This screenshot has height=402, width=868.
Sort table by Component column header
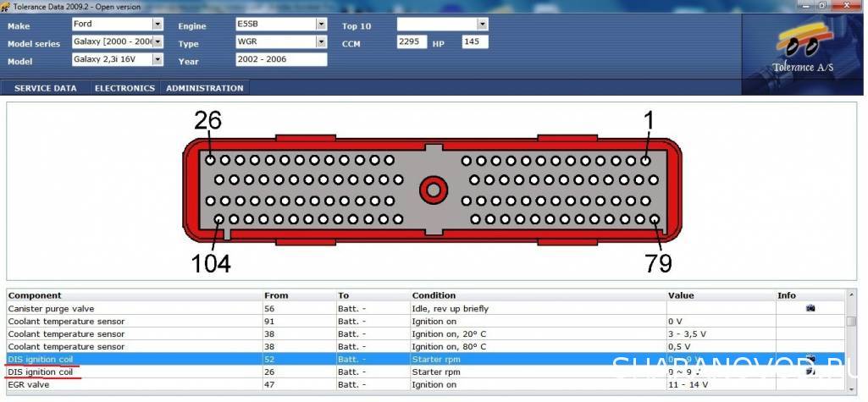(35, 295)
